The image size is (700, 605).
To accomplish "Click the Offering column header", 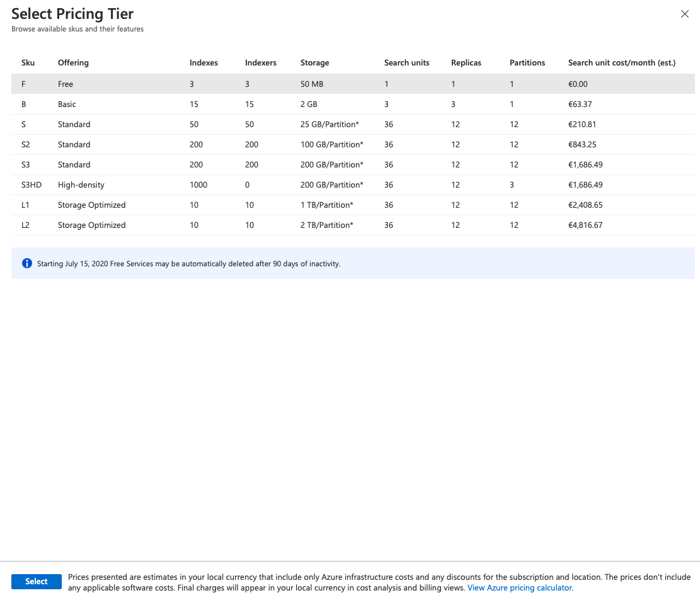I will [73, 63].
